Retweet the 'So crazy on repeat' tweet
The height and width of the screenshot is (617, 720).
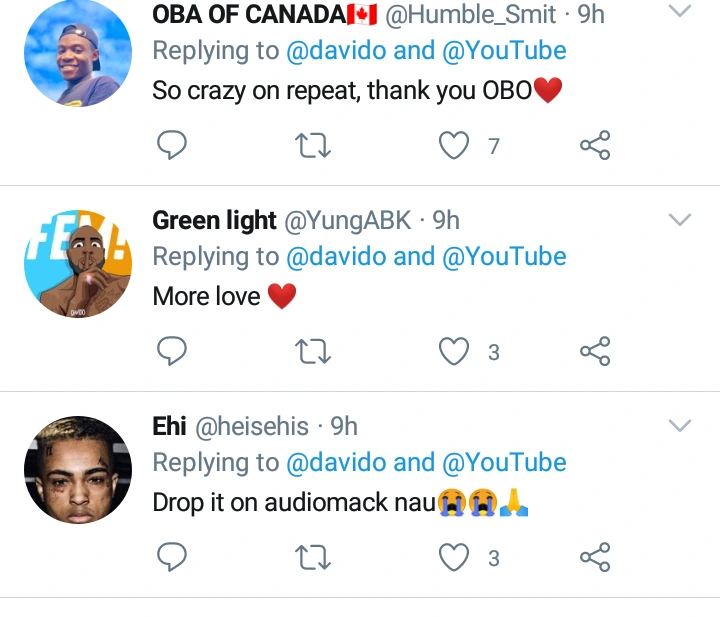pos(314,146)
